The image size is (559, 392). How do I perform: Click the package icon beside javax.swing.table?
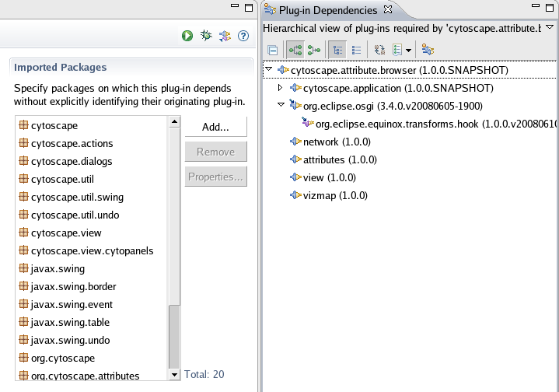click(23, 322)
